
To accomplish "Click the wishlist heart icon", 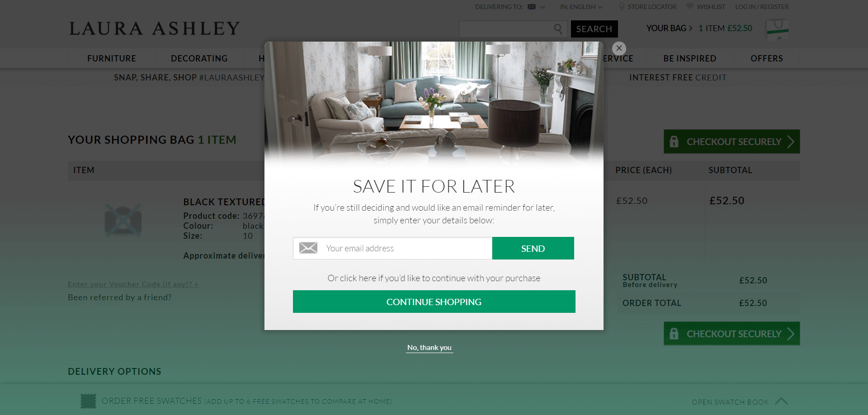I will coord(690,6).
